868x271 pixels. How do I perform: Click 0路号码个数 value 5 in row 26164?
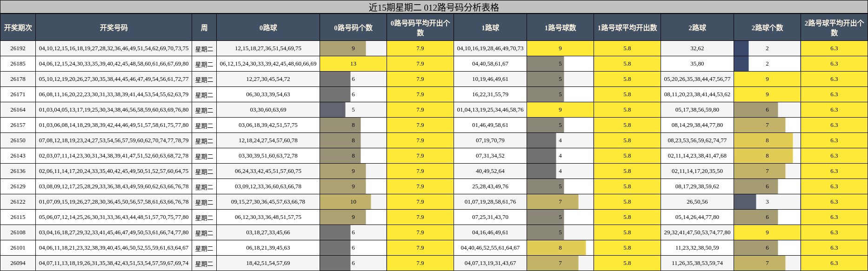tap(353, 110)
